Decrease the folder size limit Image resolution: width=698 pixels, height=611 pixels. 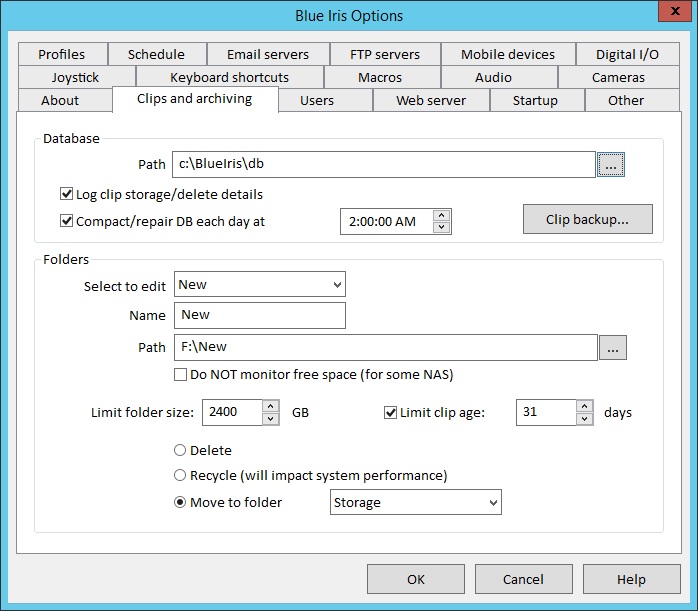pyautogui.click(x=271, y=418)
